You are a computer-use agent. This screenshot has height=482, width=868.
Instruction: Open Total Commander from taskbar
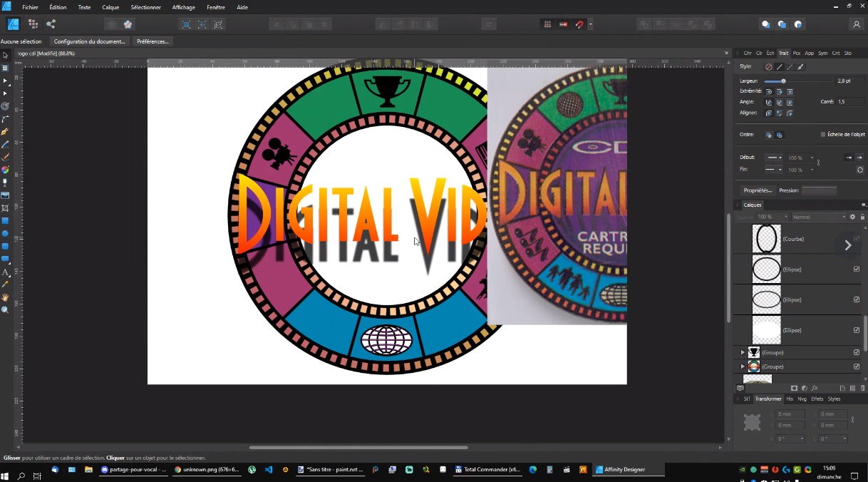tap(487, 470)
